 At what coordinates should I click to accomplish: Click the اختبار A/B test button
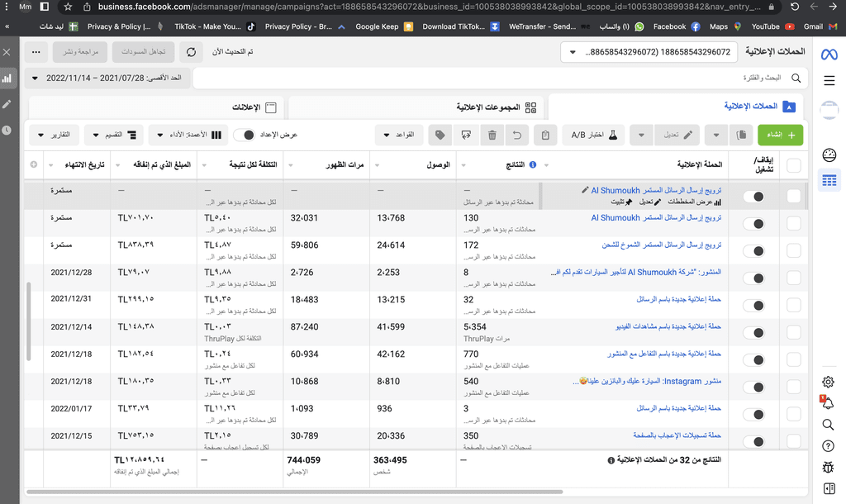[x=593, y=135]
